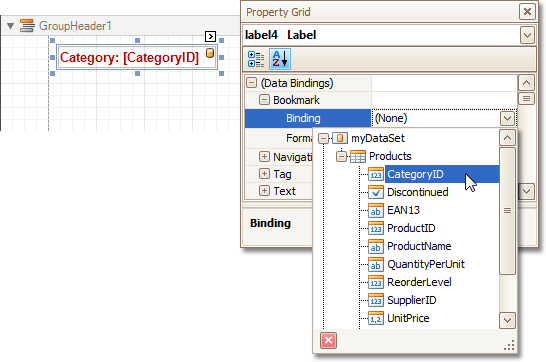Screen dimensions: 546x362
Task: Pick the ProductID field
Action: 411,228
